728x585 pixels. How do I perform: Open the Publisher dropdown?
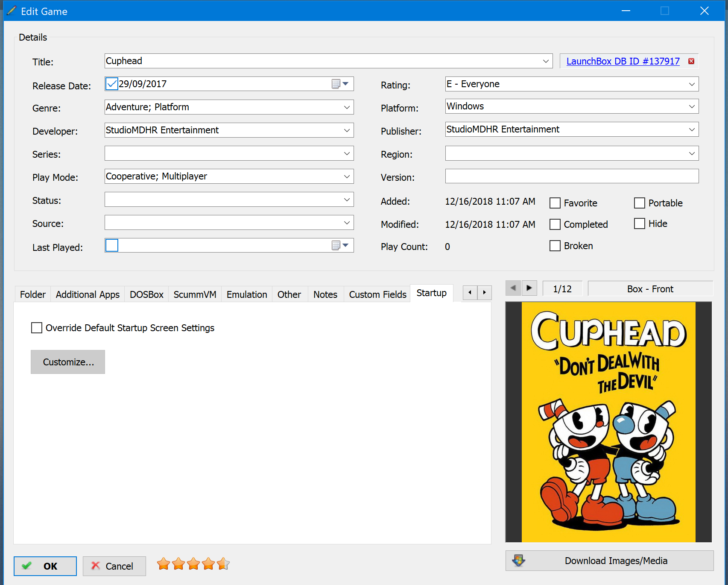tap(692, 129)
